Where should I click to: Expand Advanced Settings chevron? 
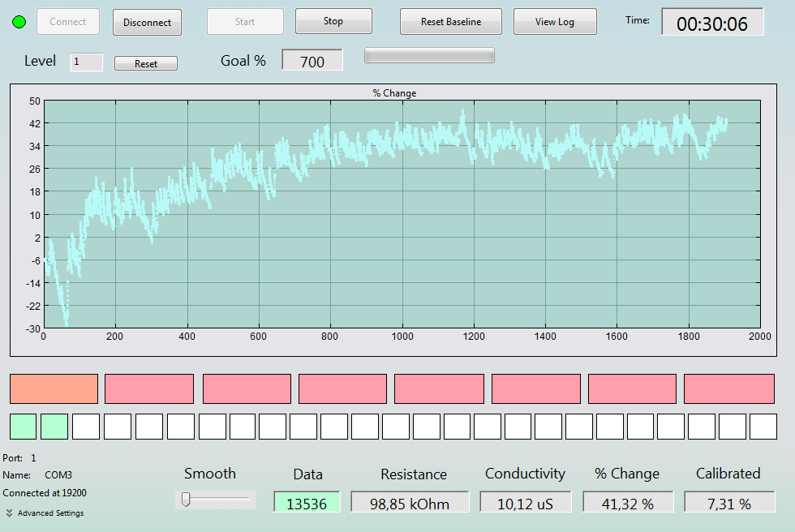9,513
